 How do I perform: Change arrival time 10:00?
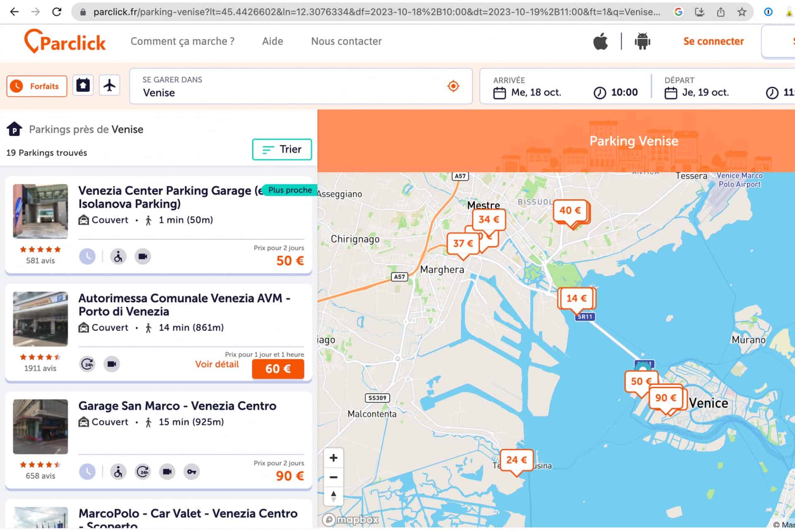pos(624,93)
